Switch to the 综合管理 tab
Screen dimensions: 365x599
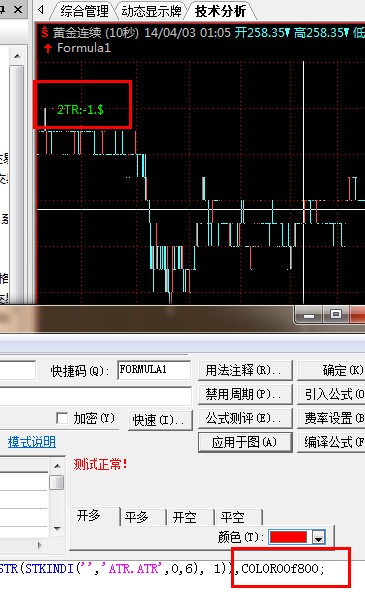click(84, 11)
